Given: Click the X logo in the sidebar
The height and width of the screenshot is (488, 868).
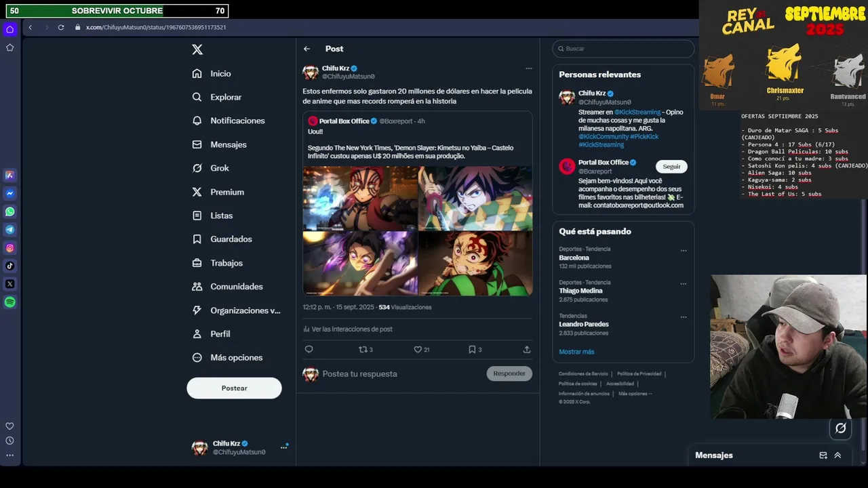Looking at the screenshot, I should click(x=197, y=49).
